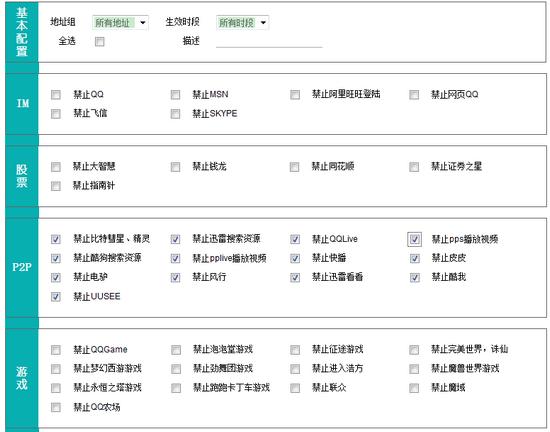Screen dimensions: 550x432
Task: Click the P2P section header
Action: pos(22,268)
